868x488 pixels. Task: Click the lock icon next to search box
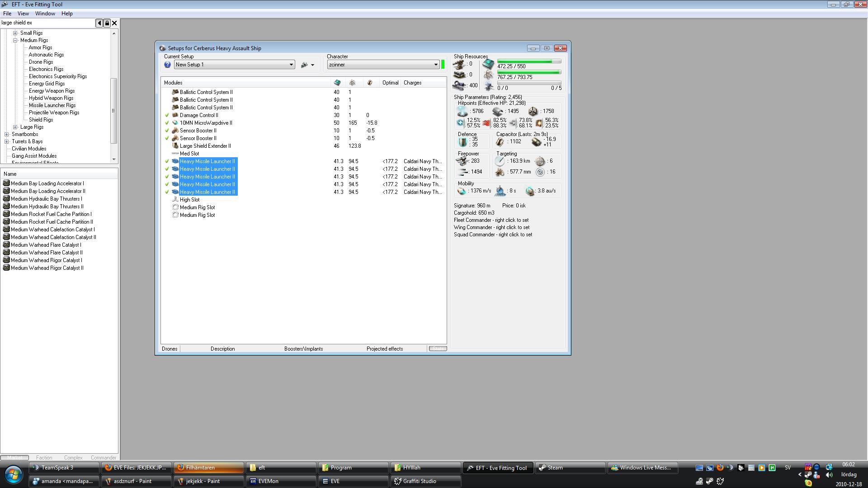[107, 23]
